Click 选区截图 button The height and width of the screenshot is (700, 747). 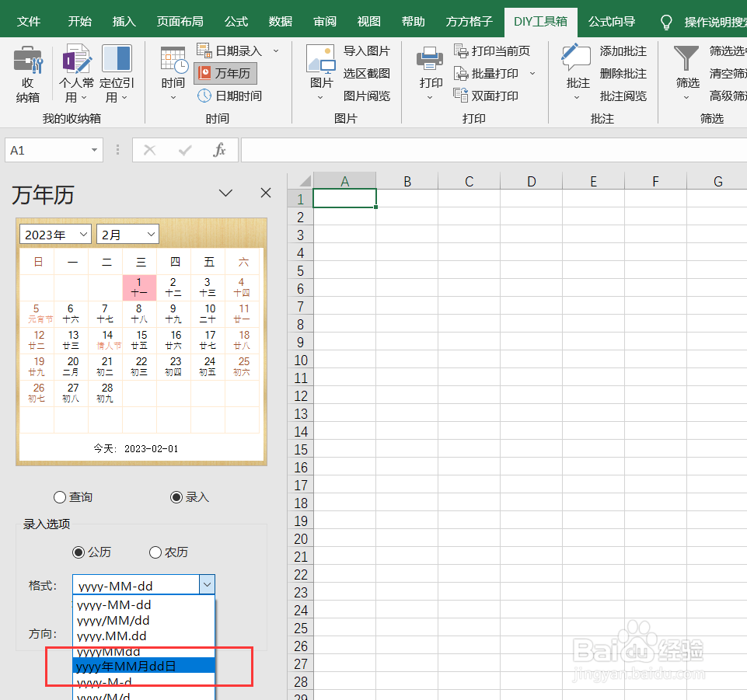tap(366, 73)
